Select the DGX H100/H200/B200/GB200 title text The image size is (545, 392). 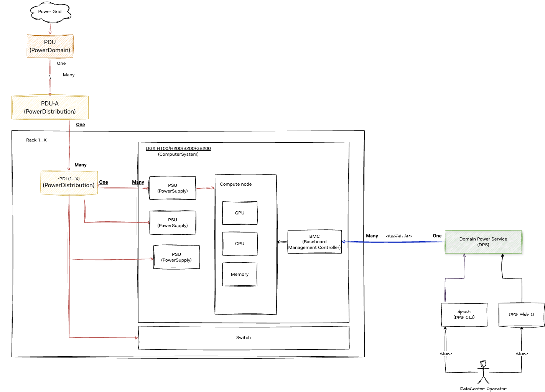click(x=178, y=148)
